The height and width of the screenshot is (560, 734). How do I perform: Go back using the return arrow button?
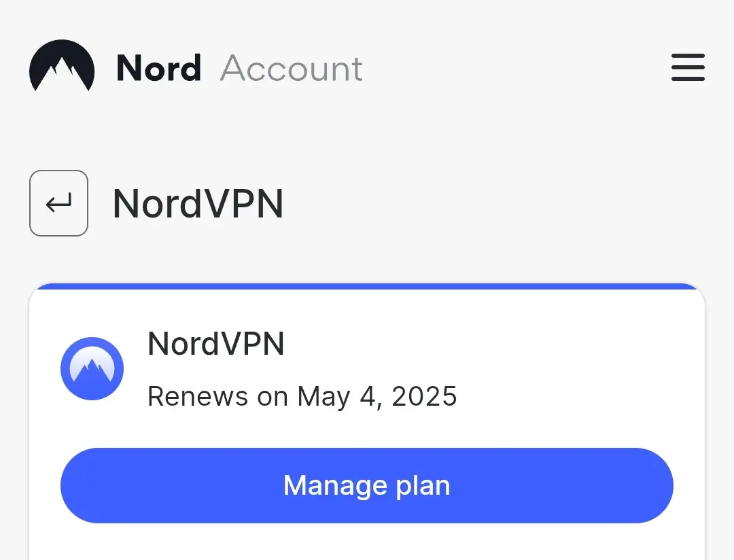(58, 203)
